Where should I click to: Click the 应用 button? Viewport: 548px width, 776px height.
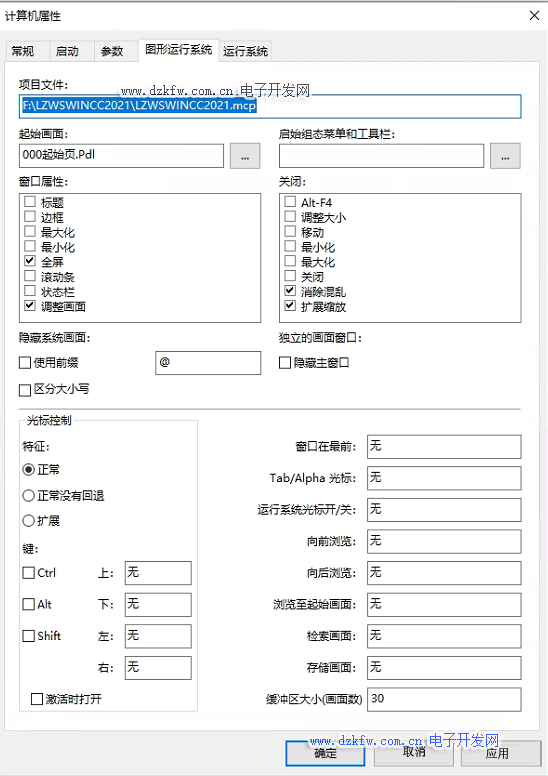click(500, 753)
